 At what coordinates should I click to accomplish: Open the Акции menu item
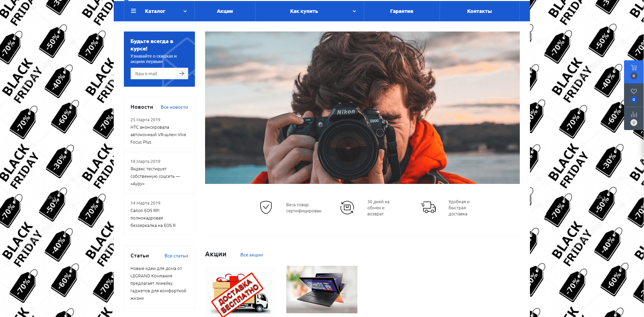(x=225, y=11)
